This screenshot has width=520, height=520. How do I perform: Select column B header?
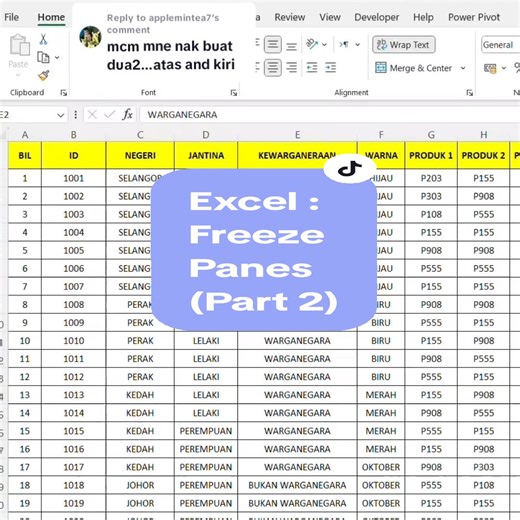[74, 135]
